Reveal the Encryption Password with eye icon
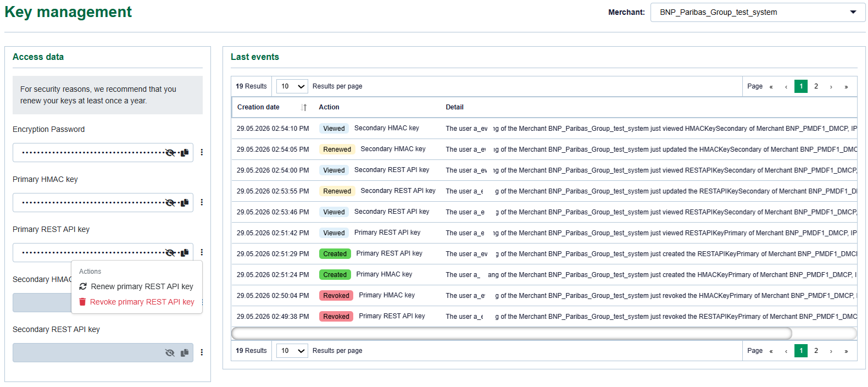Image resolution: width=868 pixels, height=387 pixels. pyautogui.click(x=170, y=153)
